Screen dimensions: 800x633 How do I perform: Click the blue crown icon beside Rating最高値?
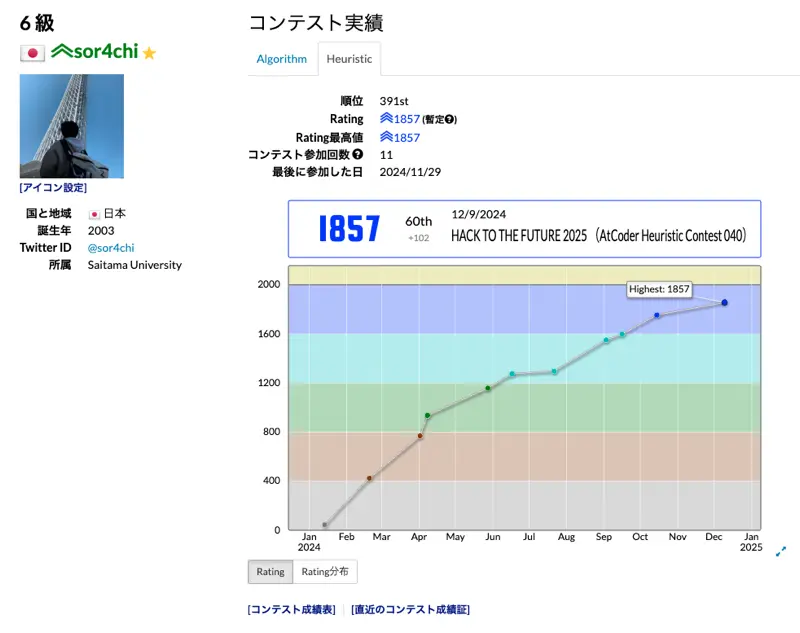pyautogui.click(x=386, y=137)
